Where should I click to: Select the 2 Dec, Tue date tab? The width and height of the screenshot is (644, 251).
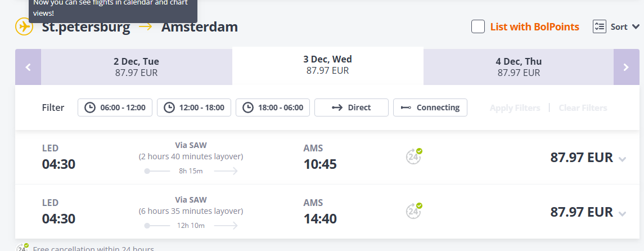click(136, 67)
